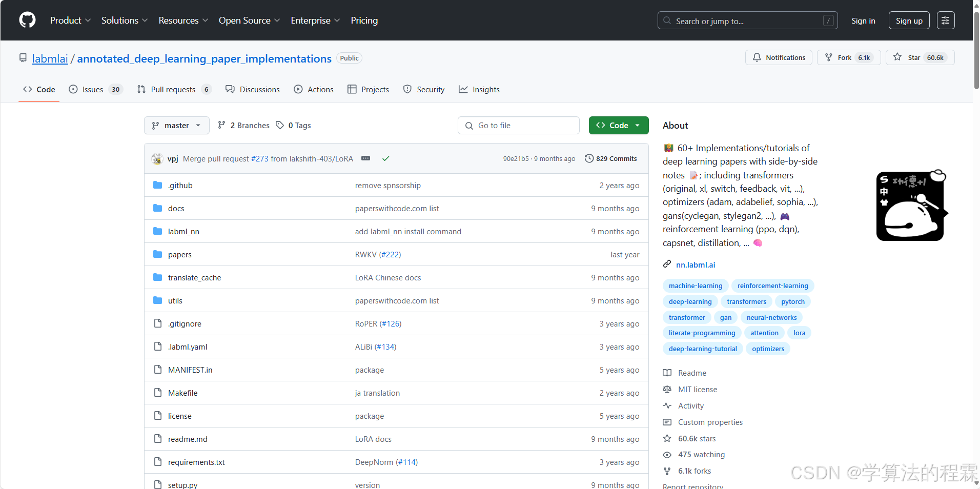Open the Insights tab
Viewport: 980px width, 489px height.
(479, 89)
